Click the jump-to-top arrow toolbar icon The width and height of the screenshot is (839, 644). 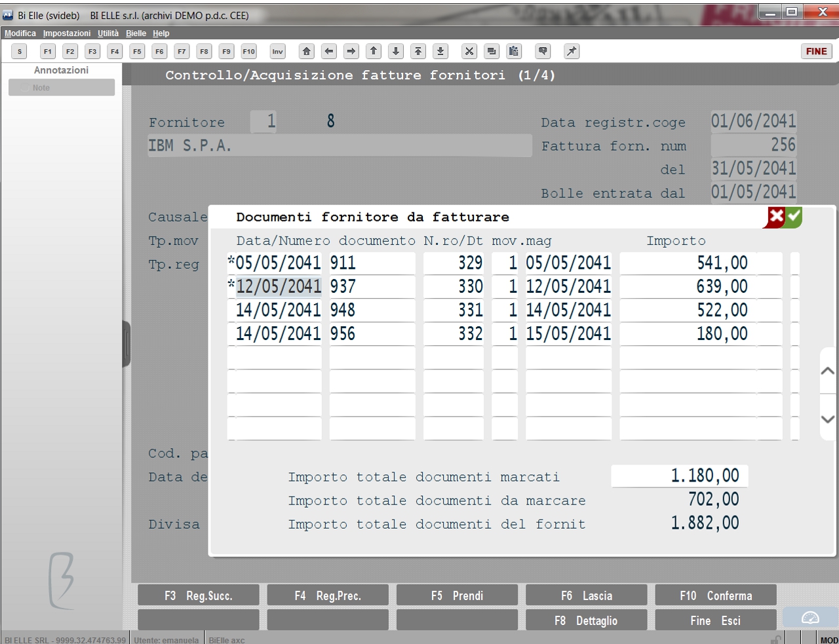click(418, 51)
